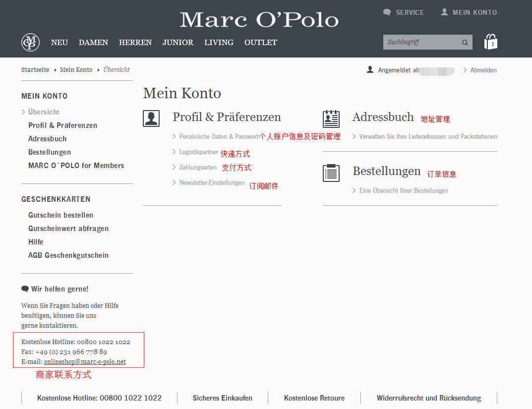Click the onlineshop@marc-o-polo.net email link
532x409 pixels.
[85, 362]
